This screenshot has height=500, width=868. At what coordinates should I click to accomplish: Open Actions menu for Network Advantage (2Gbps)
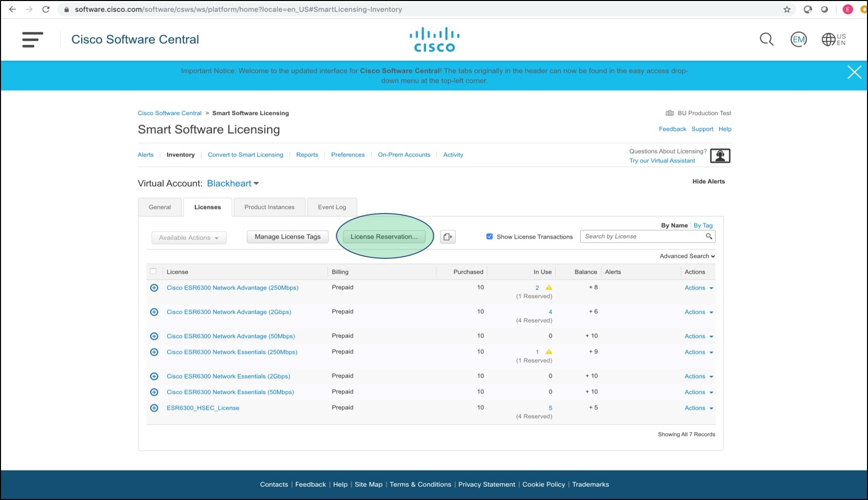(699, 312)
